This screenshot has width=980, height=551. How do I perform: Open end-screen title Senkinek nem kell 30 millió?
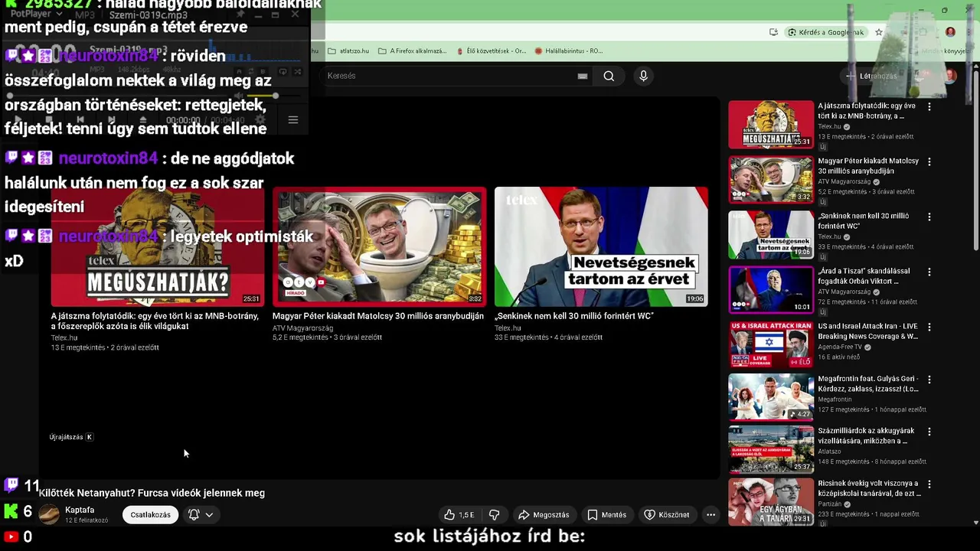pyautogui.click(x=574, y=316)
